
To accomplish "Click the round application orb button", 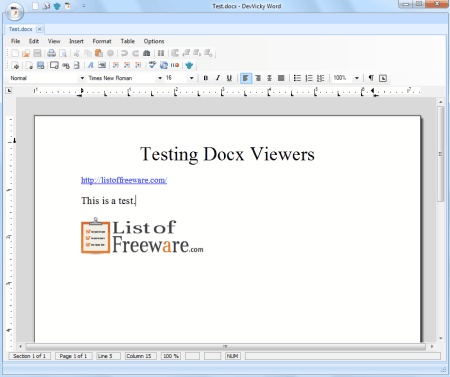I will [14, 11].
